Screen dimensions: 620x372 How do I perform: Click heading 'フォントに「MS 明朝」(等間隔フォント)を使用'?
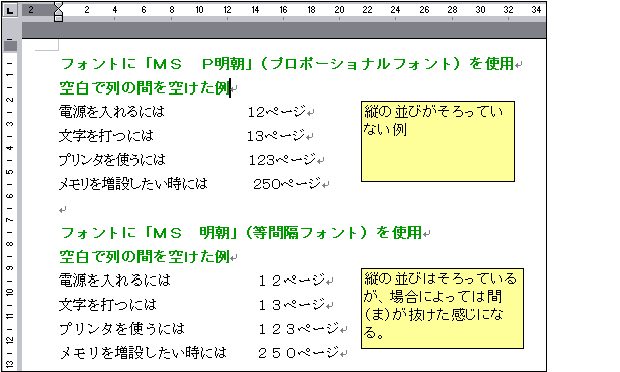241,233
